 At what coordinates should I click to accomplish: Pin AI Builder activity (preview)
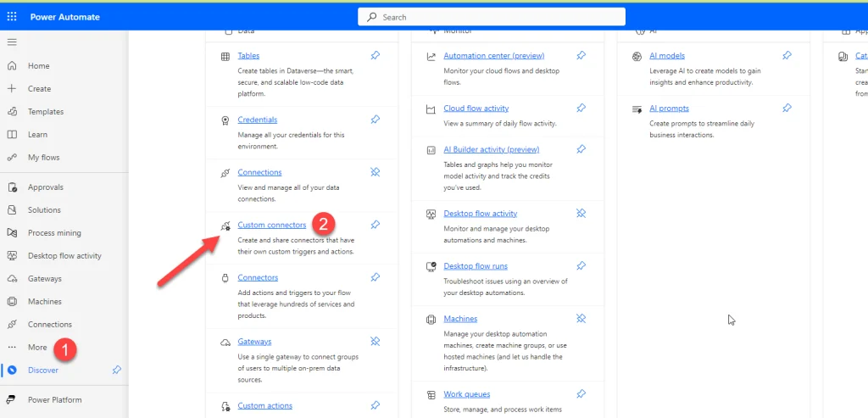pyautogui.click(x=581, y=149)
